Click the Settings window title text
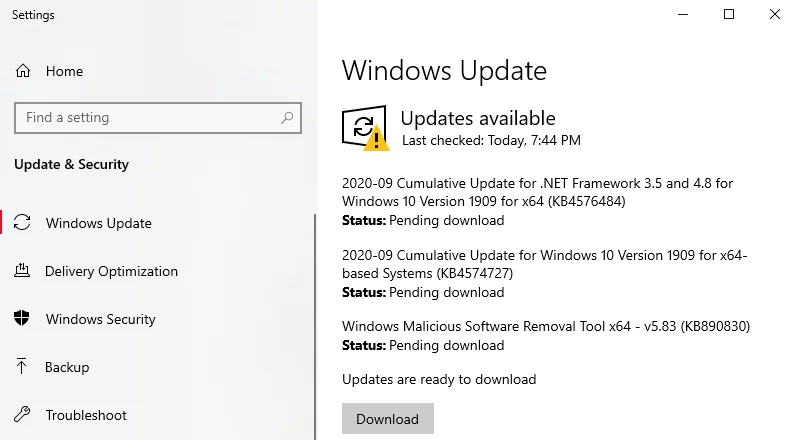 coord(33,15)
